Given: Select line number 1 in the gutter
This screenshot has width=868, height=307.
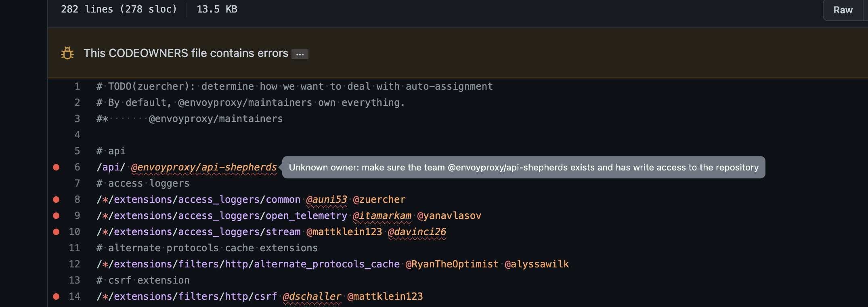Looking at the screenshot, I should [77, 86].
